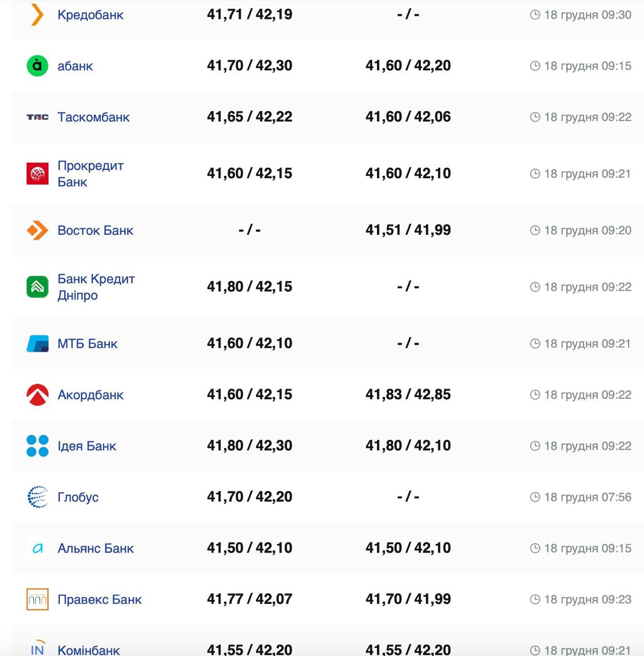
Task: Open the Альянс Банк link
Action: point(95,548)
